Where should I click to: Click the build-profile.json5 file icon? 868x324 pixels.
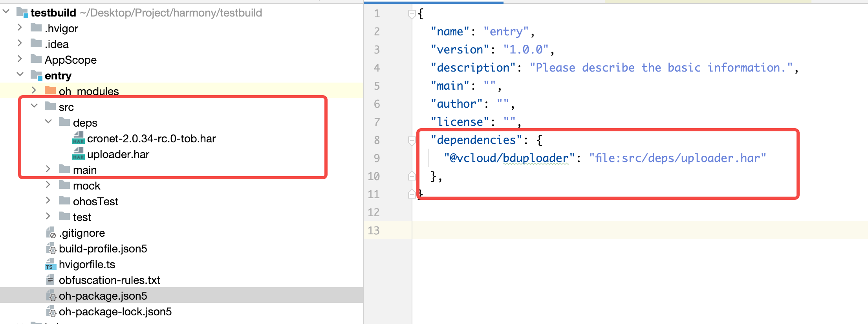[x=51, y=248]
